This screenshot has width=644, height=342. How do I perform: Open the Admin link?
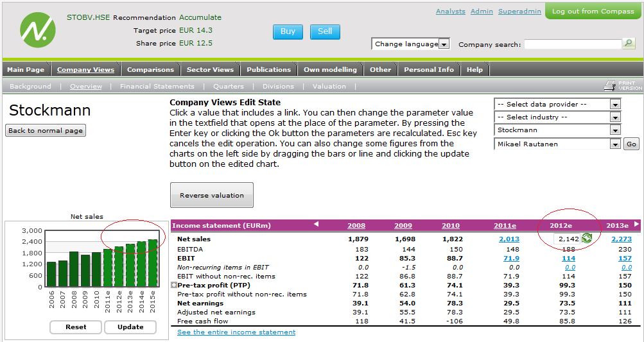pyautogui.click(x=482, y=11)
